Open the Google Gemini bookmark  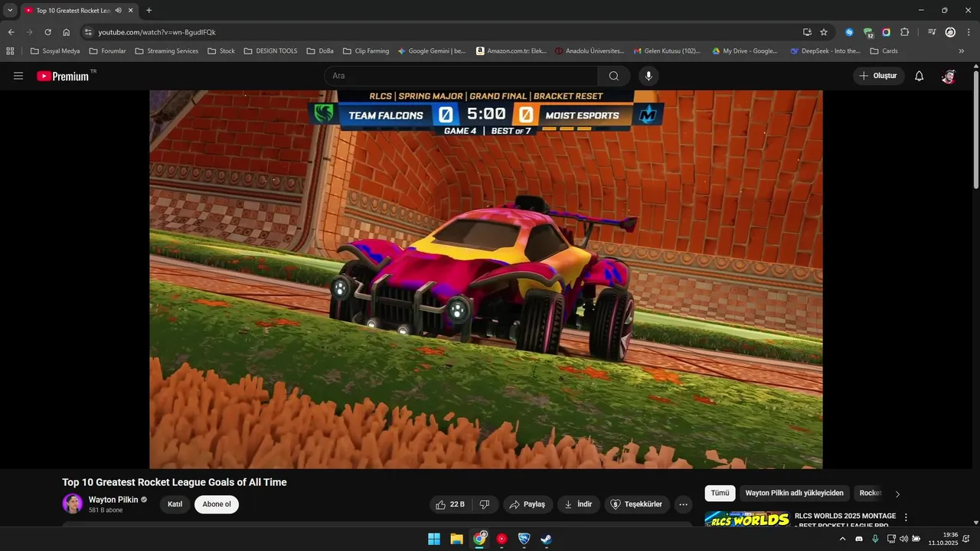pyautogui.click(x=432, y=51)
